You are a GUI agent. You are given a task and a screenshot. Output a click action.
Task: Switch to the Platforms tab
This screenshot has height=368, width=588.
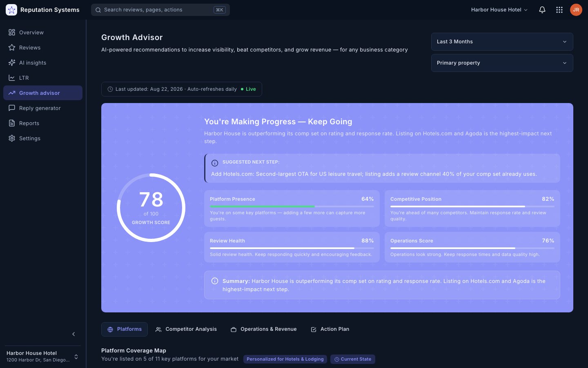pos(125,329)
